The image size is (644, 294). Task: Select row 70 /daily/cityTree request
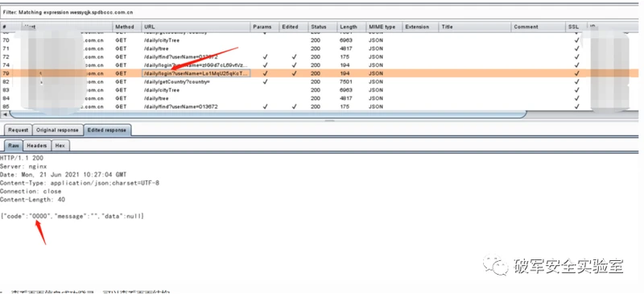click(x=320, y=41)
